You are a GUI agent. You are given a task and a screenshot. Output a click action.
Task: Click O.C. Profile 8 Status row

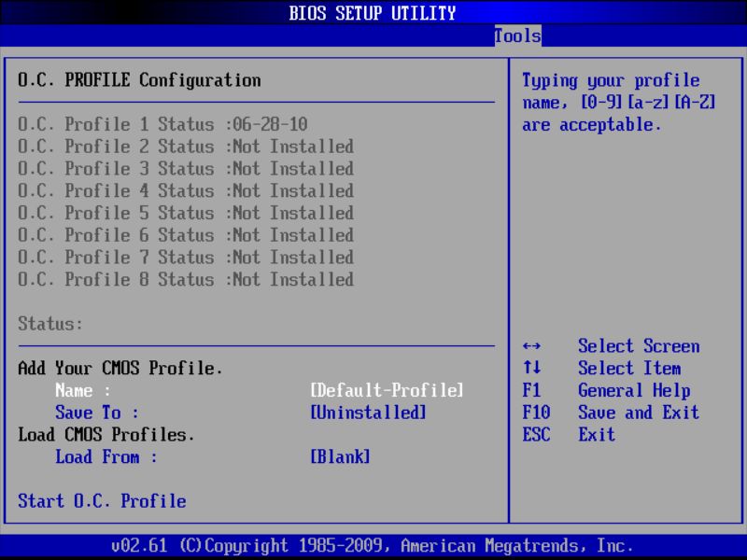(186, 279)
